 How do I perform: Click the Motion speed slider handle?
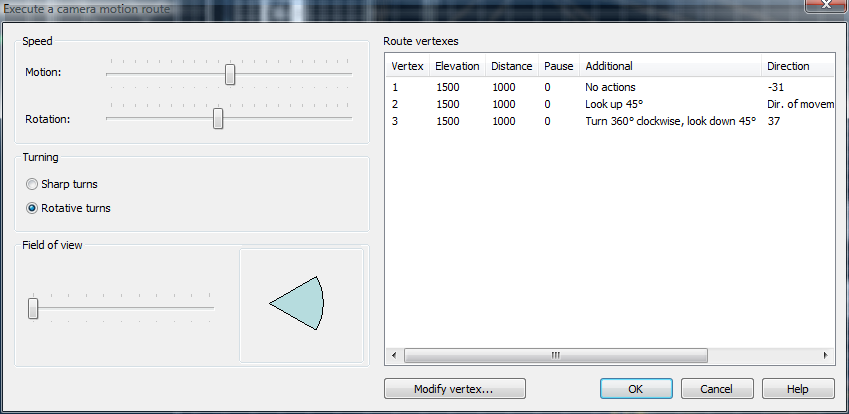click(x=230, y=74)
